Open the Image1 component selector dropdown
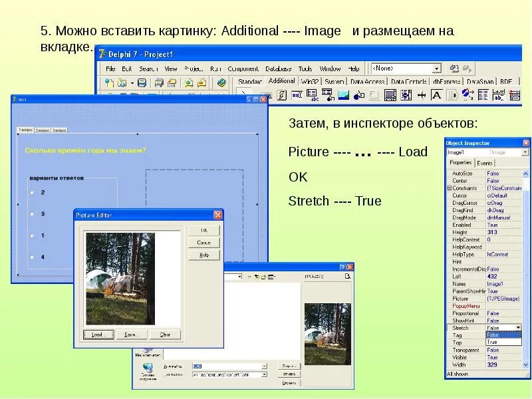 (x=526, y=153)
